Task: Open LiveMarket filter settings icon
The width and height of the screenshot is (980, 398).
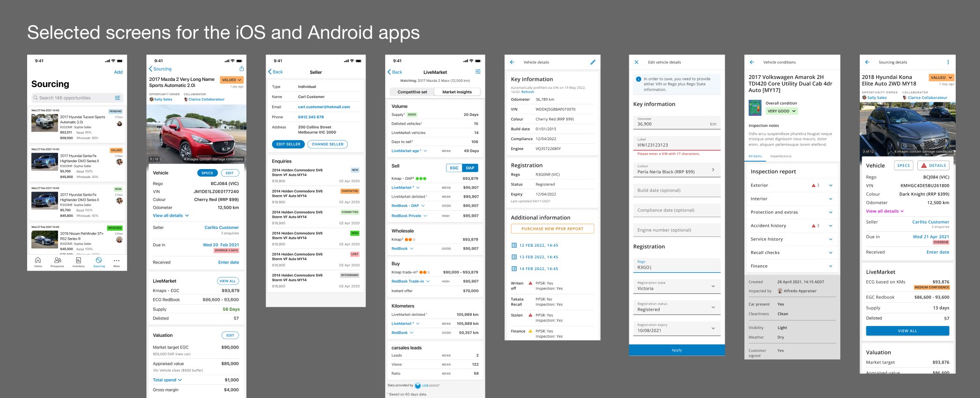Action: (x=478, y=71)
